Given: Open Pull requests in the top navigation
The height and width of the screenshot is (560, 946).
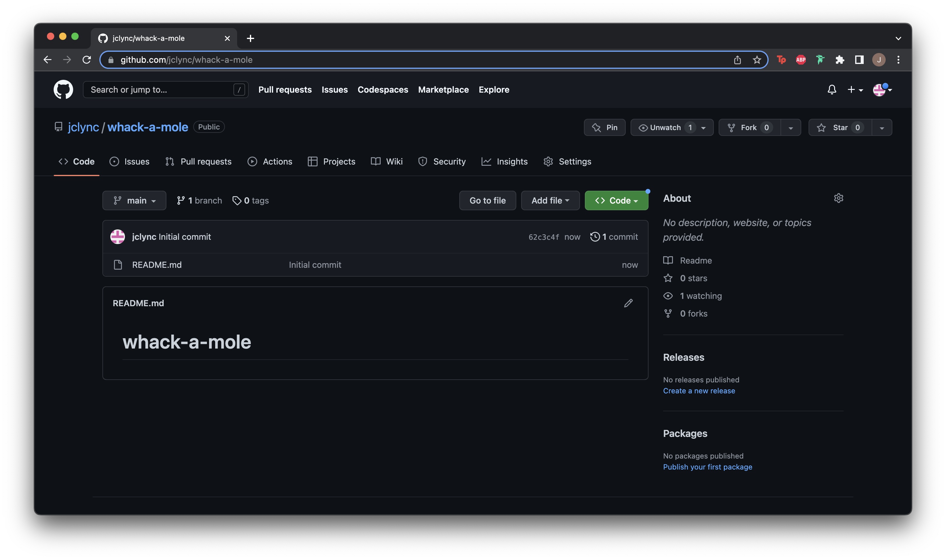Looking at the screenshot, I should click(x=285, y=90).
